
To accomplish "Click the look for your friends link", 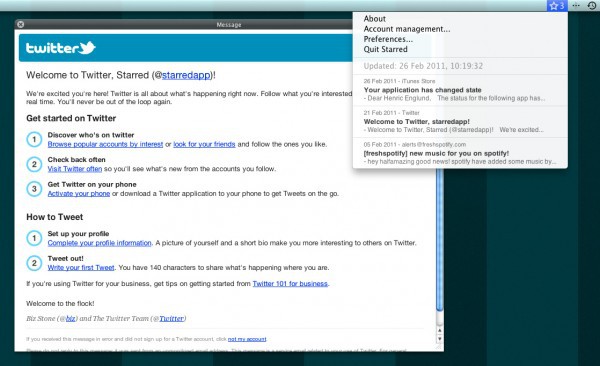I will pos(204,144).
